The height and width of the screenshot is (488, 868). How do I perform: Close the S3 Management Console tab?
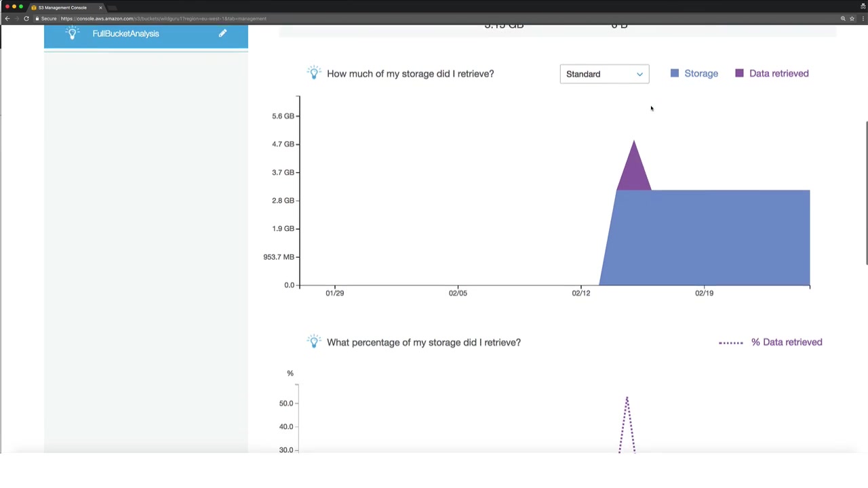tap(100, 7)
